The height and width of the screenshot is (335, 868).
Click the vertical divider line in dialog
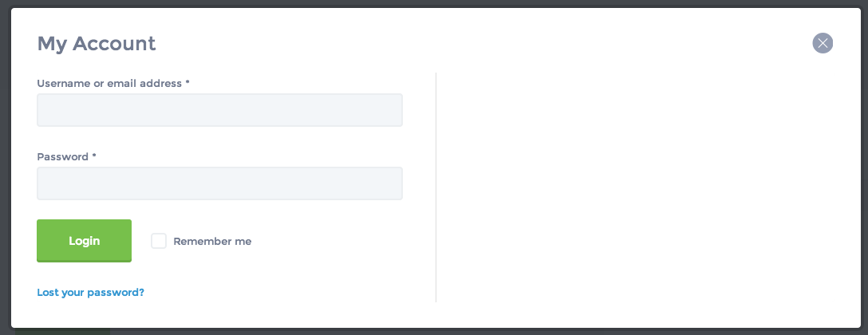pyautogui.click(x=436, y=187)
